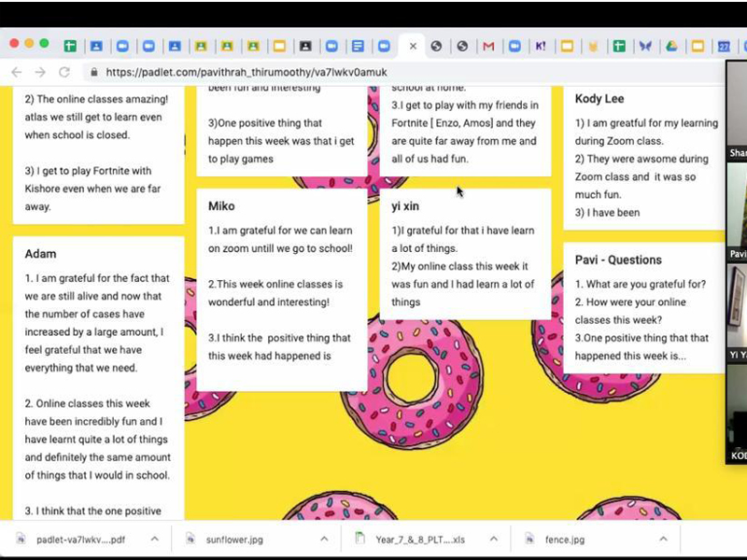This screenshot has height=560, width=747.
Task: Reload the Padlet page
Action: (64, 73)
